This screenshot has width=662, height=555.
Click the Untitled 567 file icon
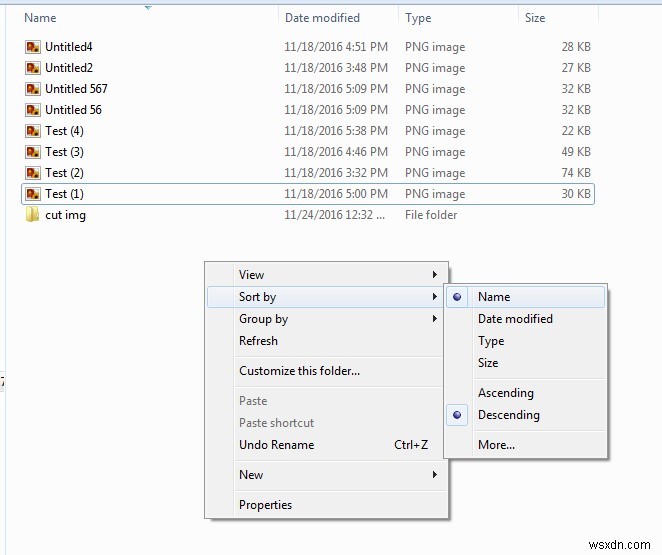click(x=33, y=89)
